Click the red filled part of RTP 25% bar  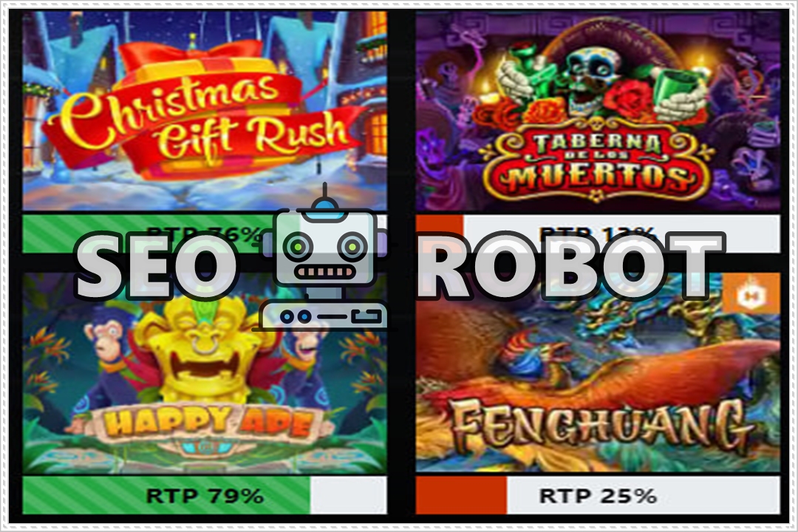[461, 495]
